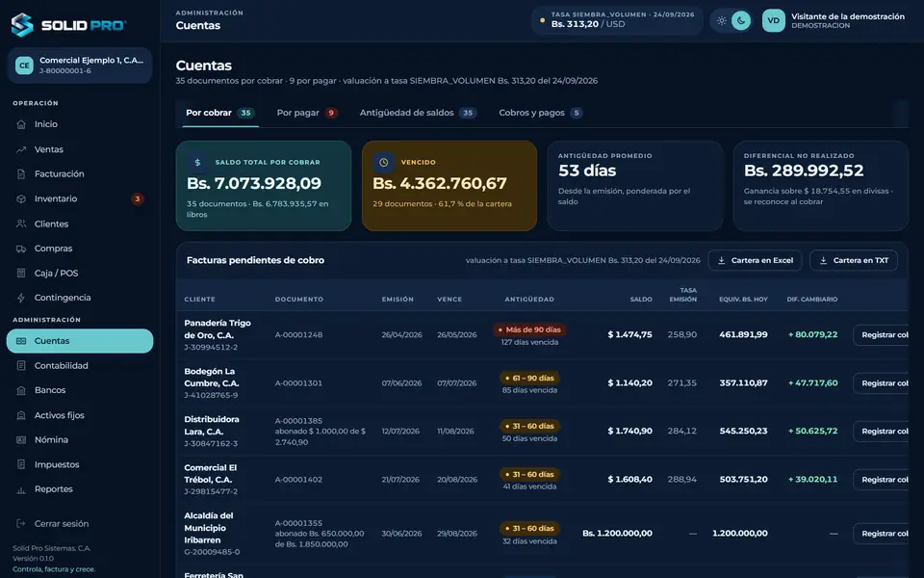924x578 pixels.
Task: Register collection for Alcaldía del Municipio Iribarren
Action: (x=883, y=534)
